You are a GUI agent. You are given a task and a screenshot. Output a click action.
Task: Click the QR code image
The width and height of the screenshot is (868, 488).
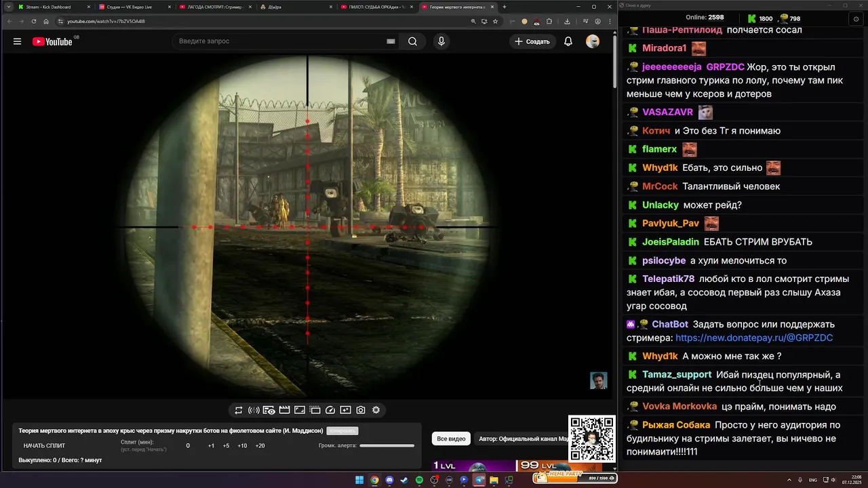[592, 438]
